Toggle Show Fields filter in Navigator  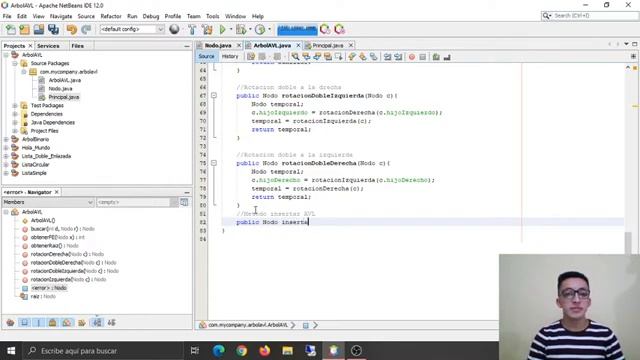pyautogui.click(x=24, y=323)
